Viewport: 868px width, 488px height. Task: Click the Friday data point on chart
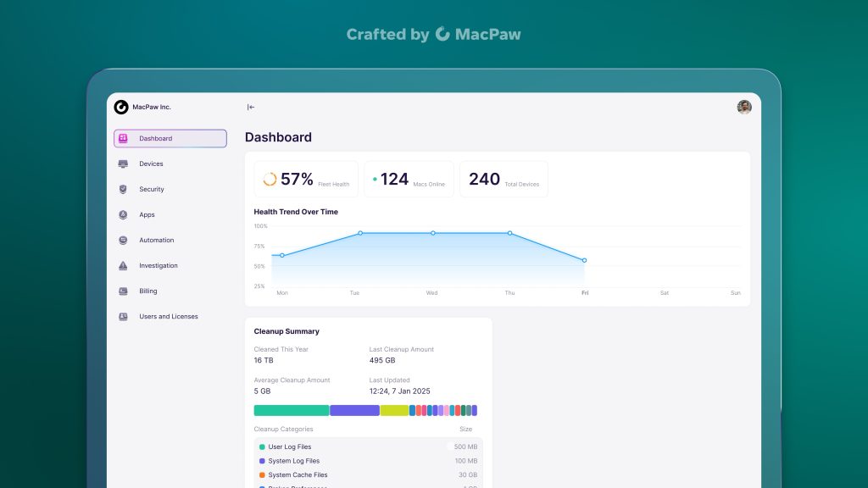584,260
